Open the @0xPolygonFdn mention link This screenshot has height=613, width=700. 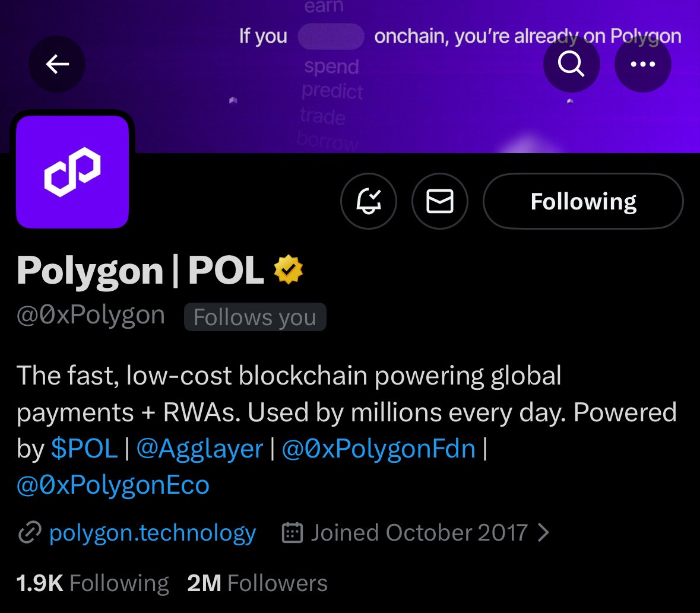pyautogui.click(x=379, y=449)
